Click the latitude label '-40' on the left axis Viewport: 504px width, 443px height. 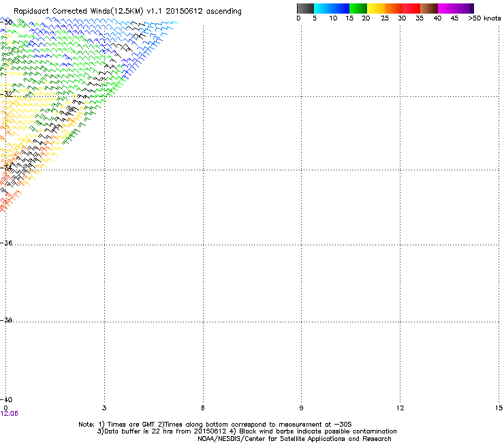[6, 399]
